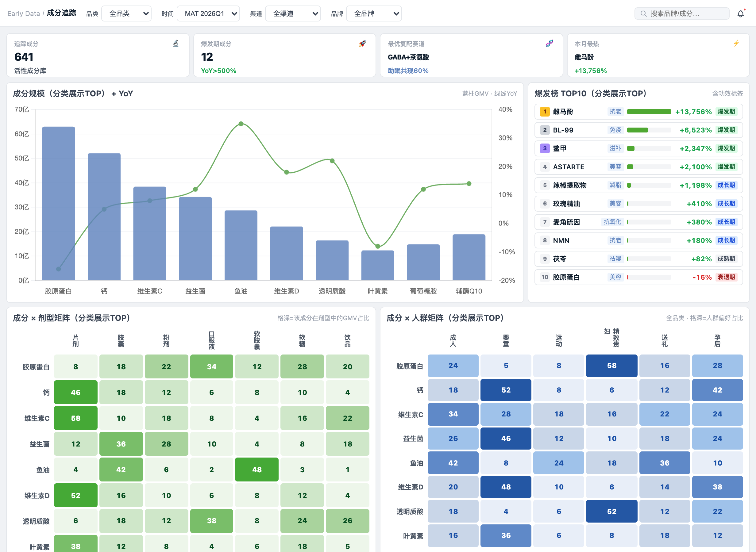Click rank badge 3 for 鳖甲

coord(545,148)
